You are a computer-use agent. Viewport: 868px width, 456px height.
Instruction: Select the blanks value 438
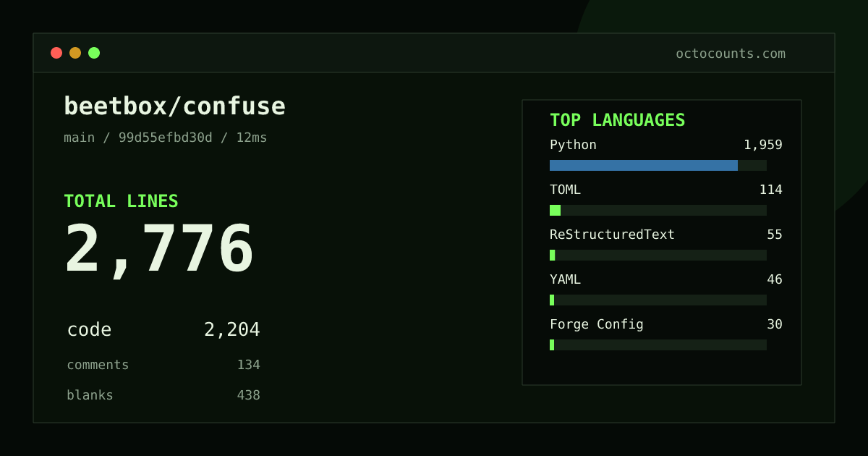248,395
